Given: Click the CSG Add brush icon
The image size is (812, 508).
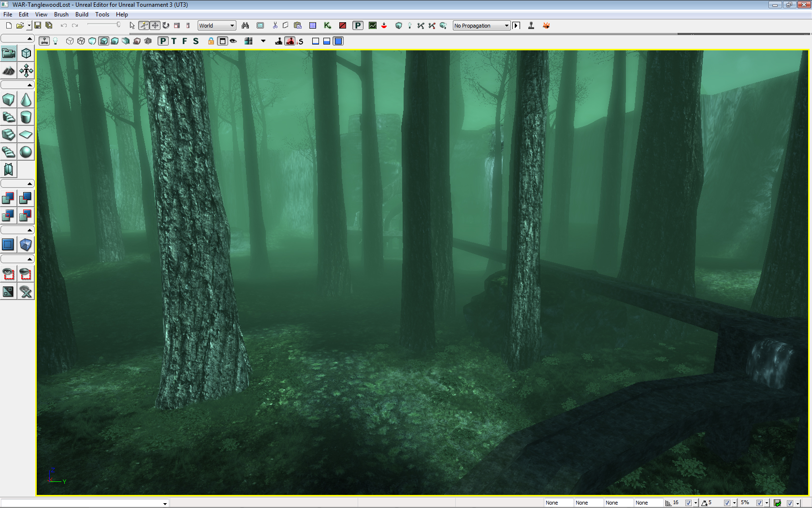Looking at the screenshot, I should (9, 198).
